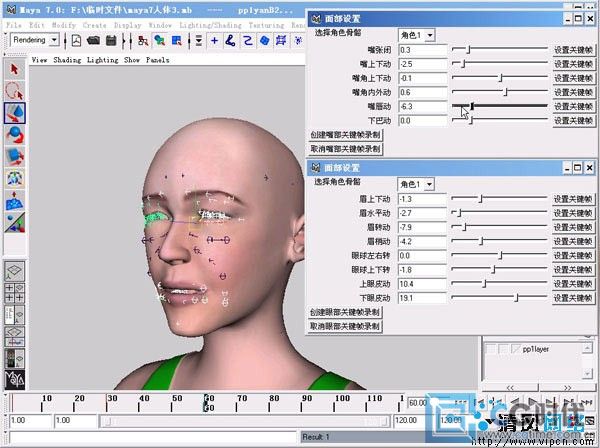Screen dimensions: 600x448
Task: Click the 嘴唇动 slider handle
Action: tap(472, 106)
